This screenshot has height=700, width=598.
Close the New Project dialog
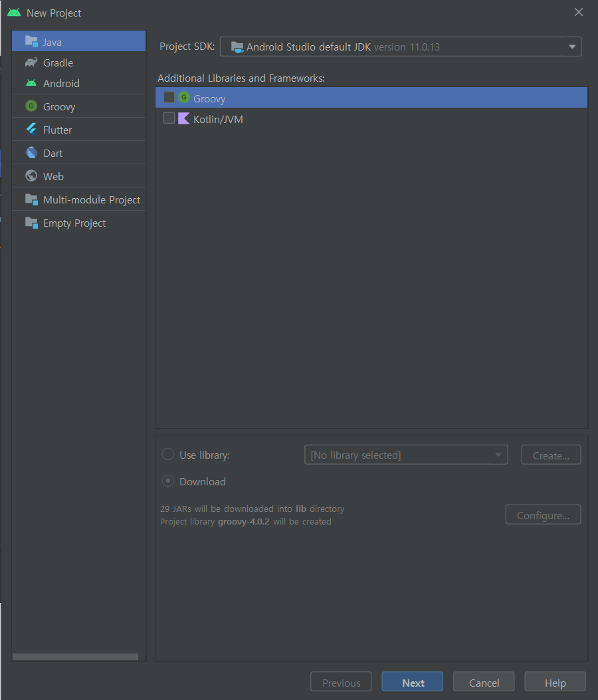point(578,12)
